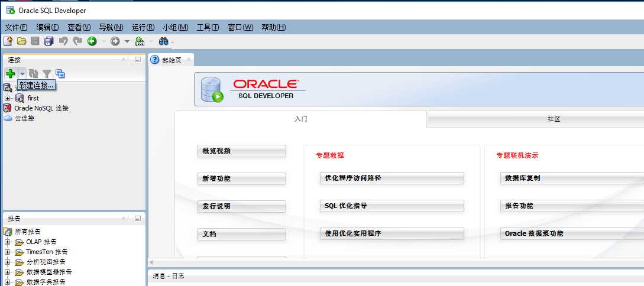Open the 优化程序访问路径 tutorial
Image resolution: width=644 pixels, height=286 pixels.
tap(392, 178)
